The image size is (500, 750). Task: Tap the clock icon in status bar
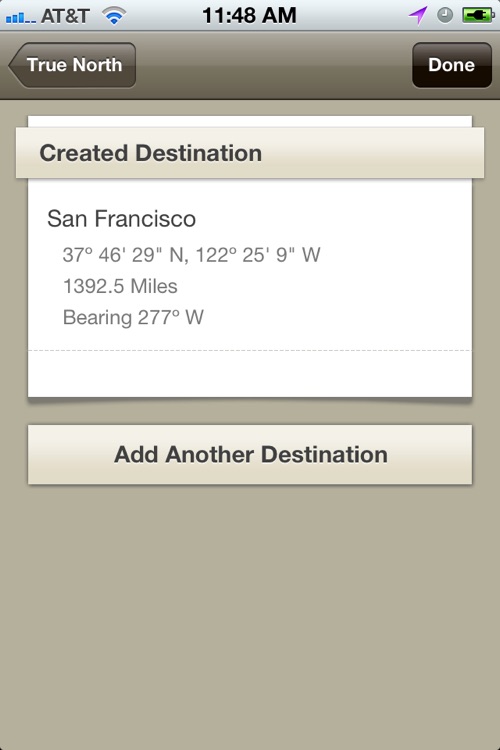(445, 15)
